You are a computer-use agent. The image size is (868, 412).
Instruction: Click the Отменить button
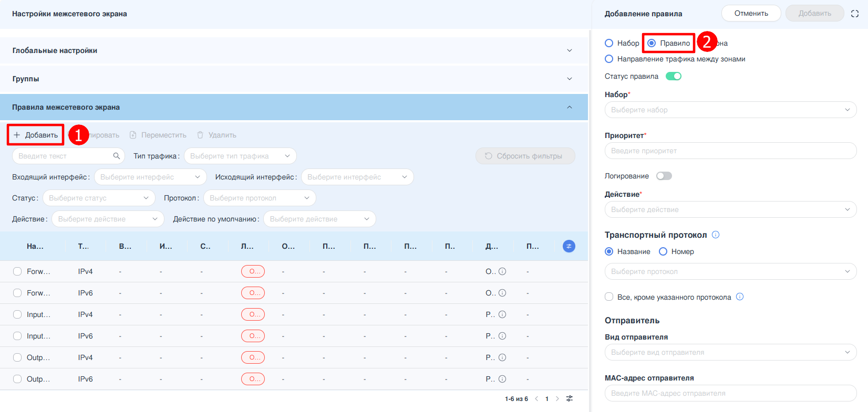click(x=751, y=14)
